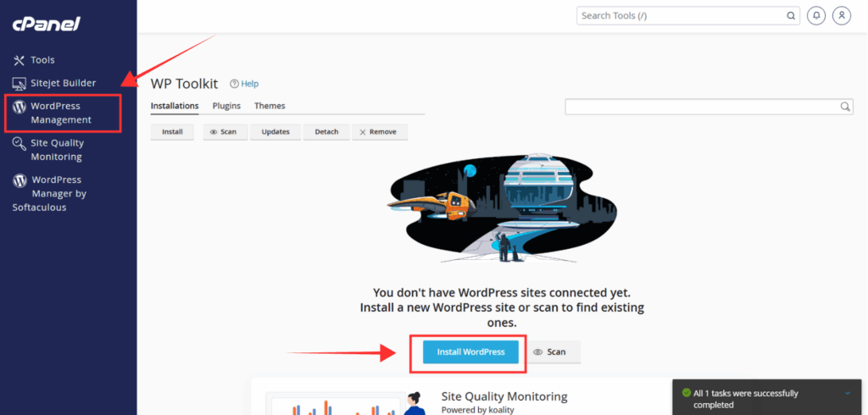This screenshot has height=415, width=868.
Task: Click the Softaculous WordPress logo icon
Action: [20, 180]
